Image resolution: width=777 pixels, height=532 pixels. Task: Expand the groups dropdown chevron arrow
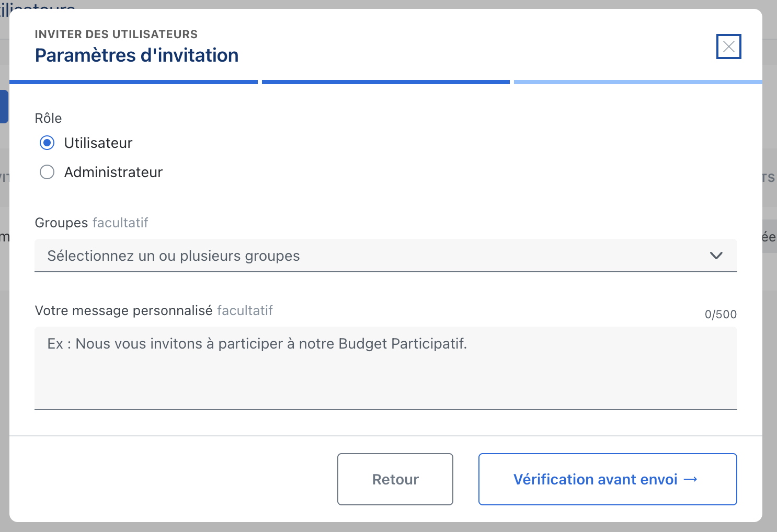[x=716, y=256]
